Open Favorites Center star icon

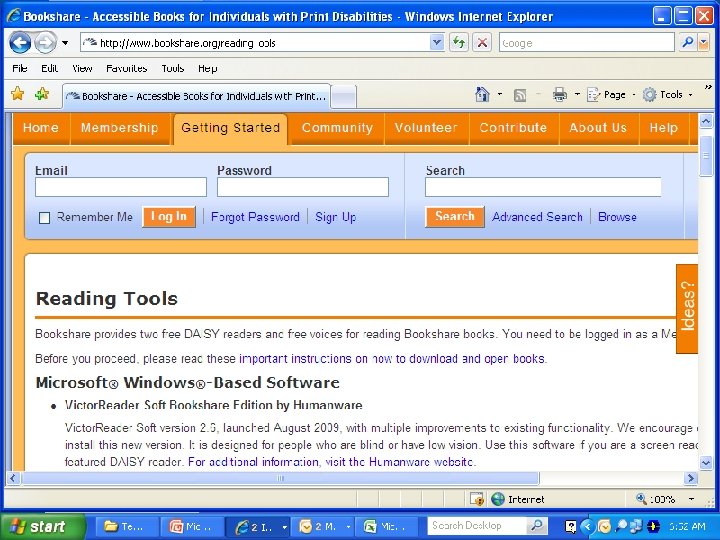(x=17, y=94)
